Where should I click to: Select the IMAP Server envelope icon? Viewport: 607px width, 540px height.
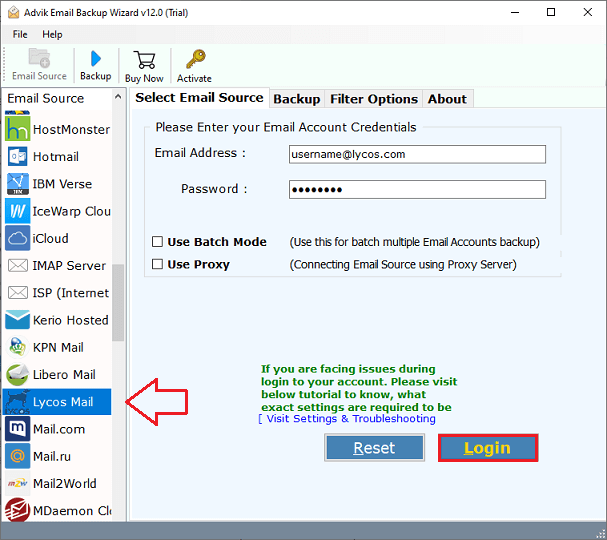pos(17,266)
